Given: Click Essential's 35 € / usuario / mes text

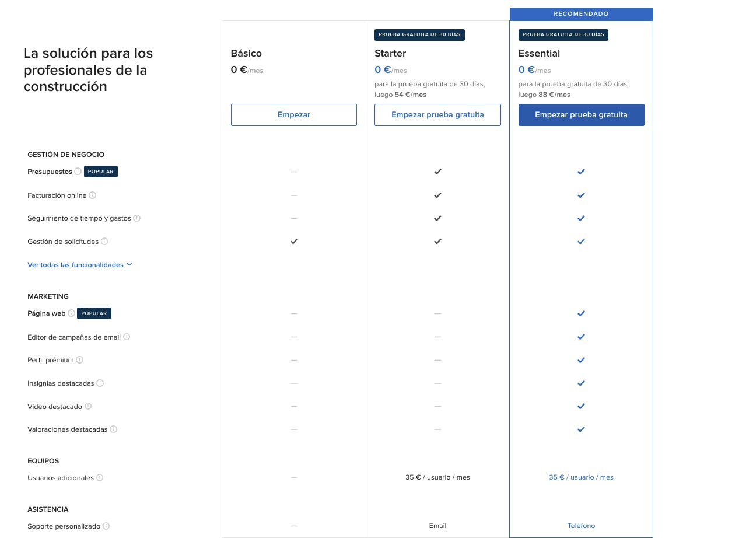Looking at the screenshot, I should pos(581,477).
